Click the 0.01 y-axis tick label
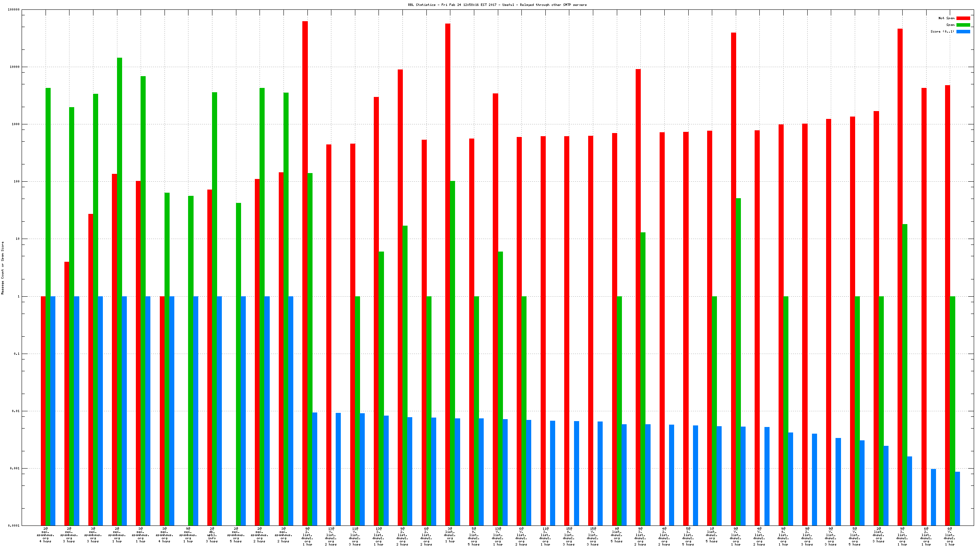This screenshot has height=551, width=980. coord(16,411)
